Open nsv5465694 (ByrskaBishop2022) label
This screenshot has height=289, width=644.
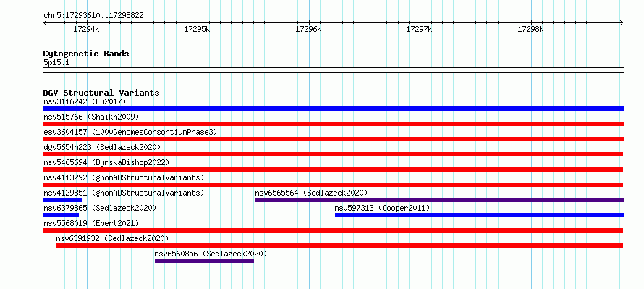(106, 162)
